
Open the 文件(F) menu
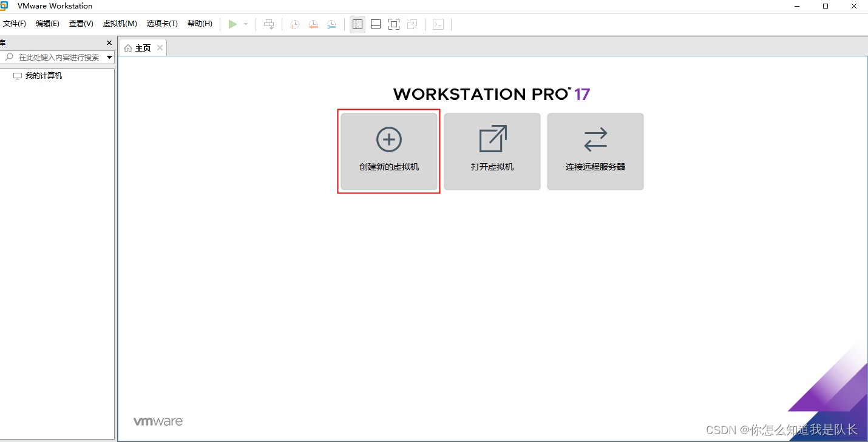[x=15, y=24]
